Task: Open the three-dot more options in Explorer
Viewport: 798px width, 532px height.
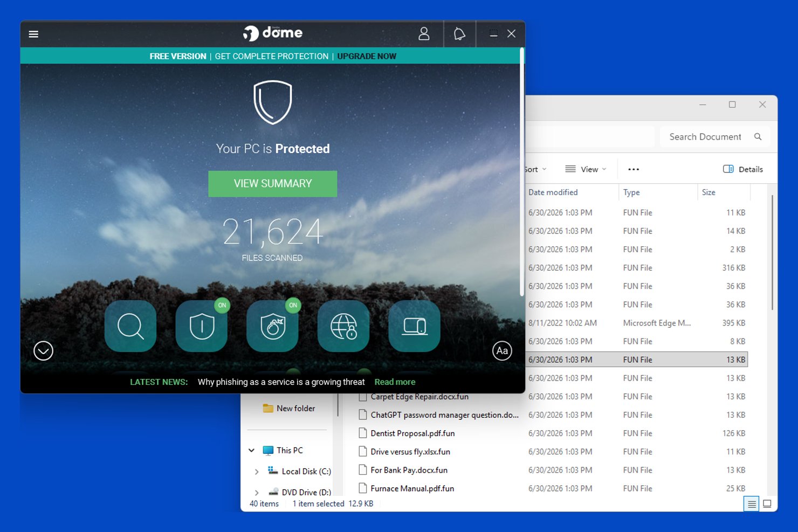Action: tap(634, 169)
